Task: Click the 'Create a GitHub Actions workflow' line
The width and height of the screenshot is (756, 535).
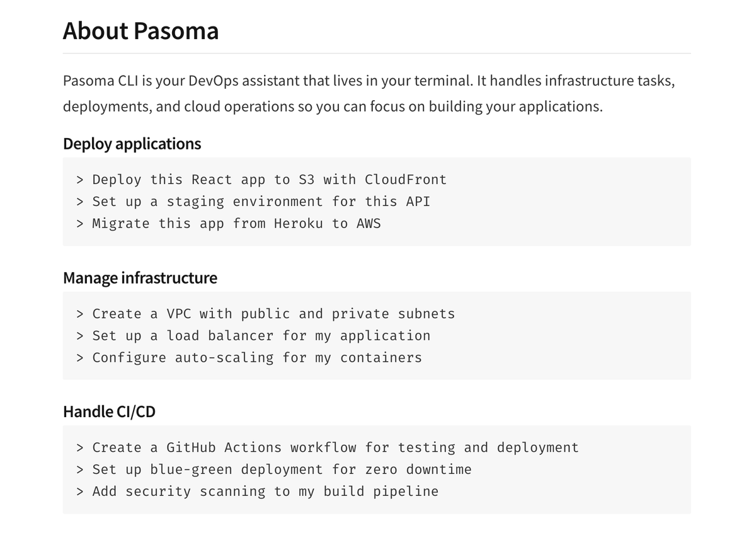Action: [328, 447]
